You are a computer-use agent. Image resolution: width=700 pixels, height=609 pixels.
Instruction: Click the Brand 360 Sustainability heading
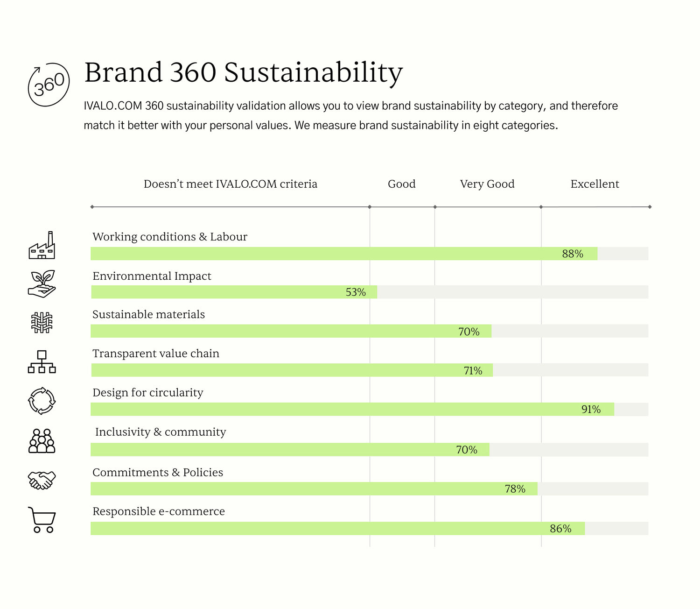(243, 73)
